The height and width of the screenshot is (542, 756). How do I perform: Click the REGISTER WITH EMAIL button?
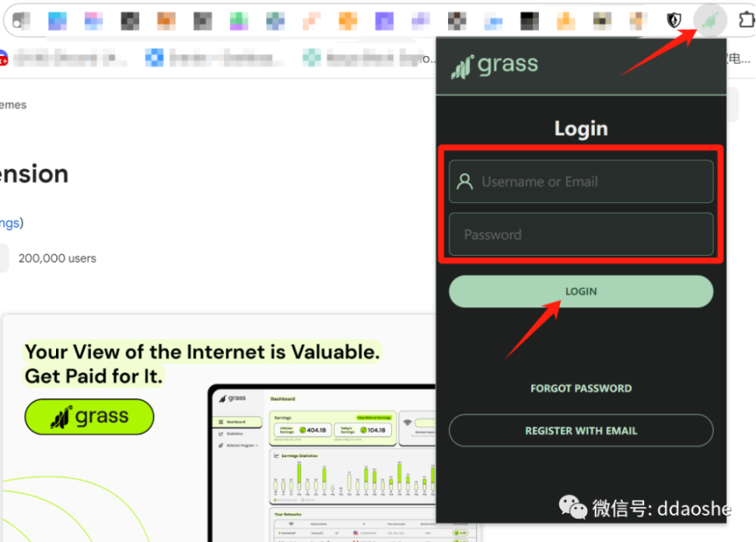coord(580,431)
